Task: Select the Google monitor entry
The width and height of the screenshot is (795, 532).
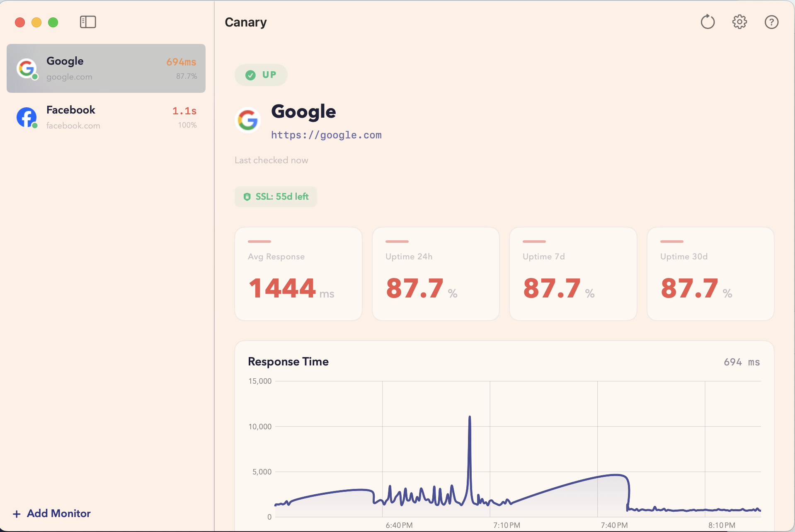Action: (x=106, y=68)
